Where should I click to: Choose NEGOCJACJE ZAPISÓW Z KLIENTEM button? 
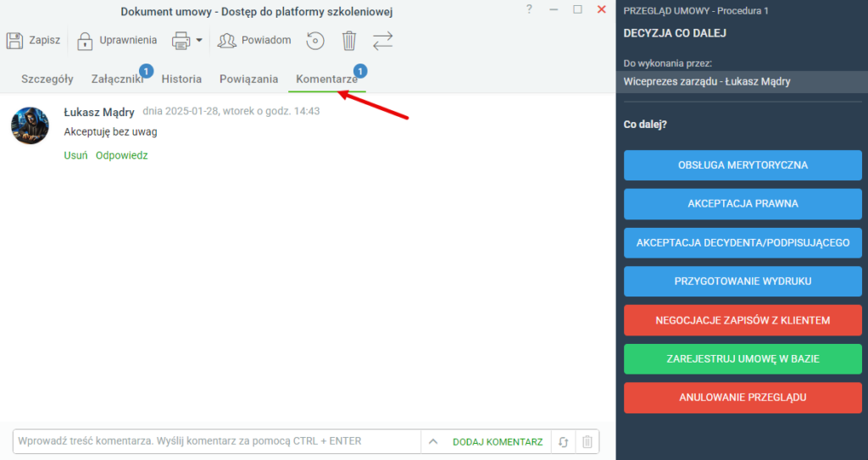point(743,320)
